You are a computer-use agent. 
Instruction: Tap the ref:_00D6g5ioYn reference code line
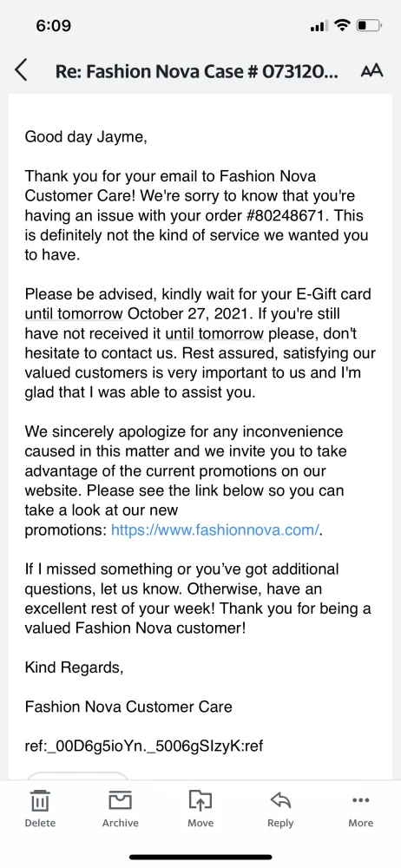144,746
